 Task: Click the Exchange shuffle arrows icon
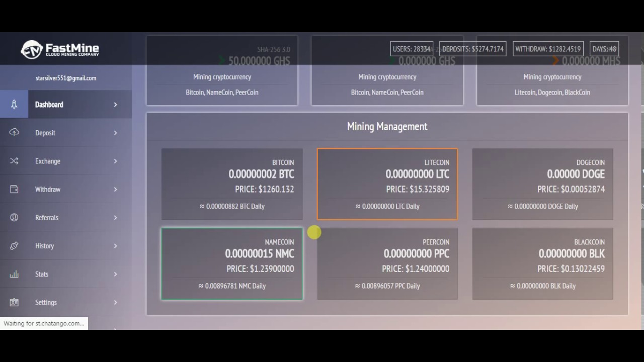14,161
